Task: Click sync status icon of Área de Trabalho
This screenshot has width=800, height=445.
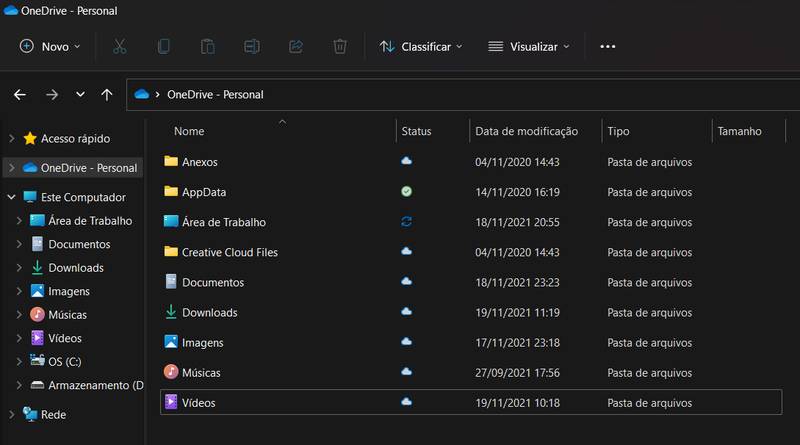Action: point(406,221)
